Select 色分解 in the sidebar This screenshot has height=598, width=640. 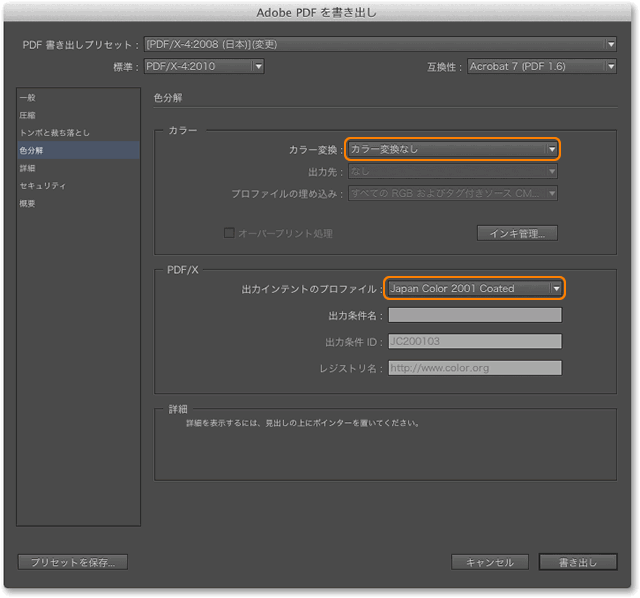(32, 151)
